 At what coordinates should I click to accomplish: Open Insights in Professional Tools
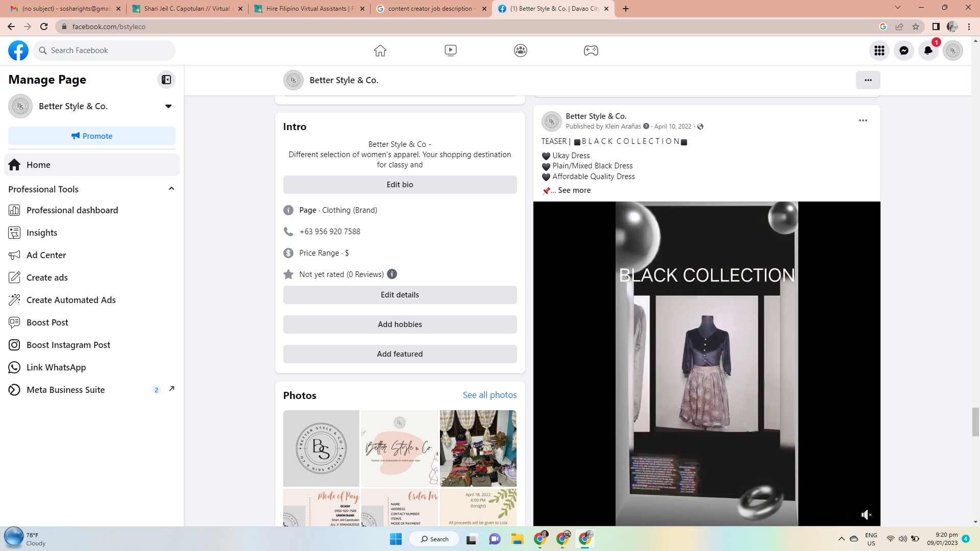tap(42, 233)
